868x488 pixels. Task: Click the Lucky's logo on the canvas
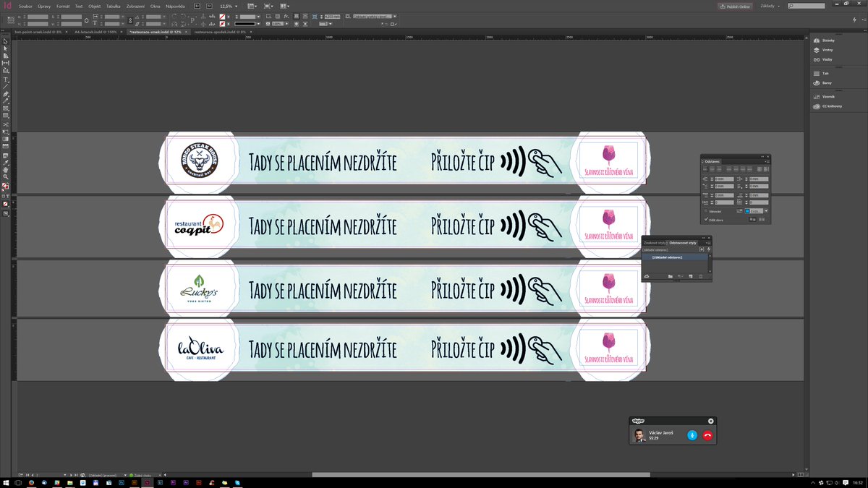198,290
